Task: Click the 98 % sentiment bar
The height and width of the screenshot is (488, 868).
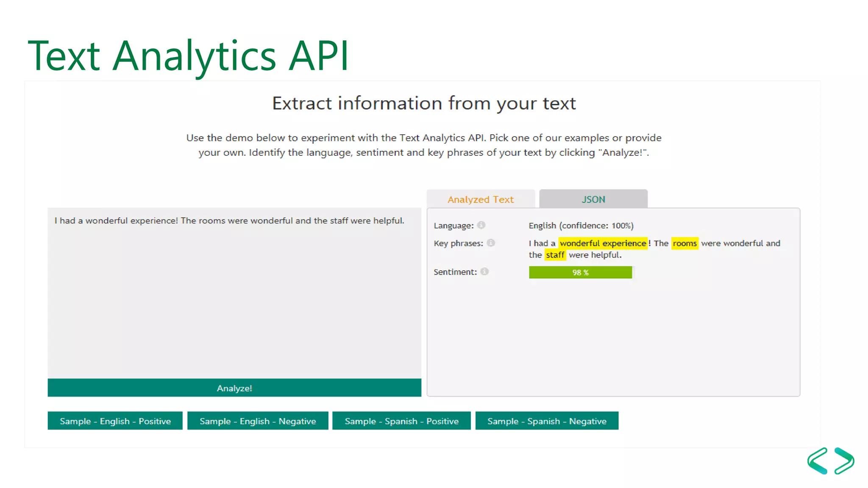Action: coord(580,272)
